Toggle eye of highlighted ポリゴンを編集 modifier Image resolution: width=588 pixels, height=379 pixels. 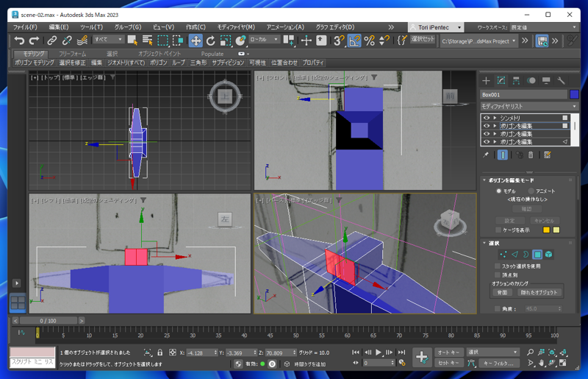tap(487, 126)
